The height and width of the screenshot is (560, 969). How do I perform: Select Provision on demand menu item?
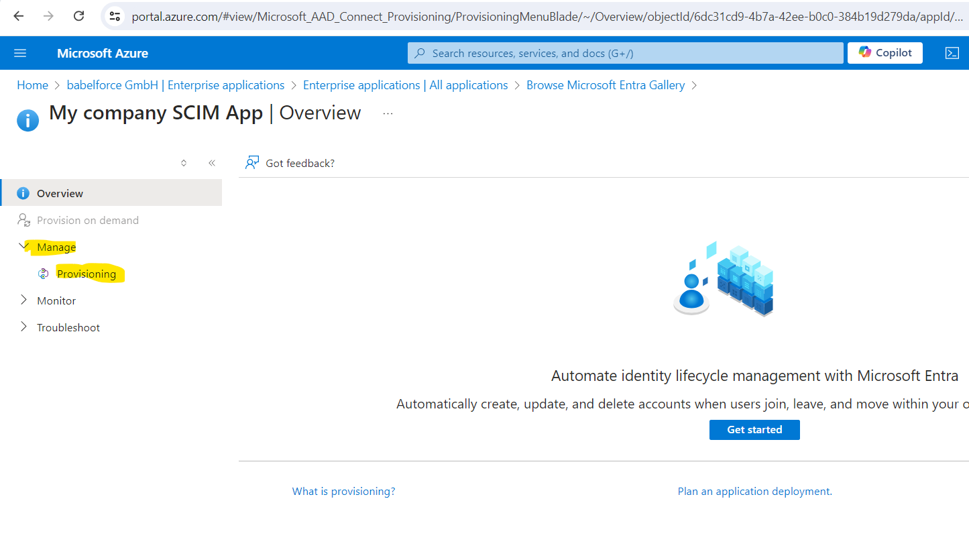pyautogui.click(x=88, y=220)
